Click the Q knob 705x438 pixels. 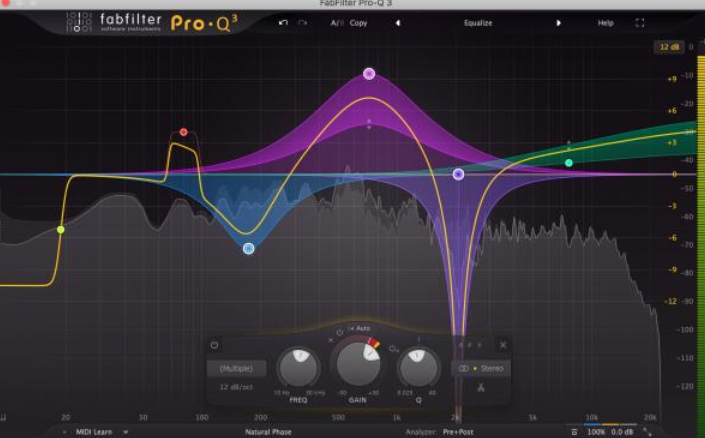418,368
